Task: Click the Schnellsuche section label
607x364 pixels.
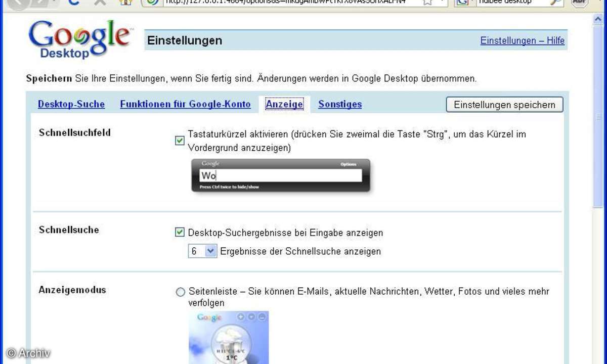Action: pyautogui.click(x=69, y=230)
